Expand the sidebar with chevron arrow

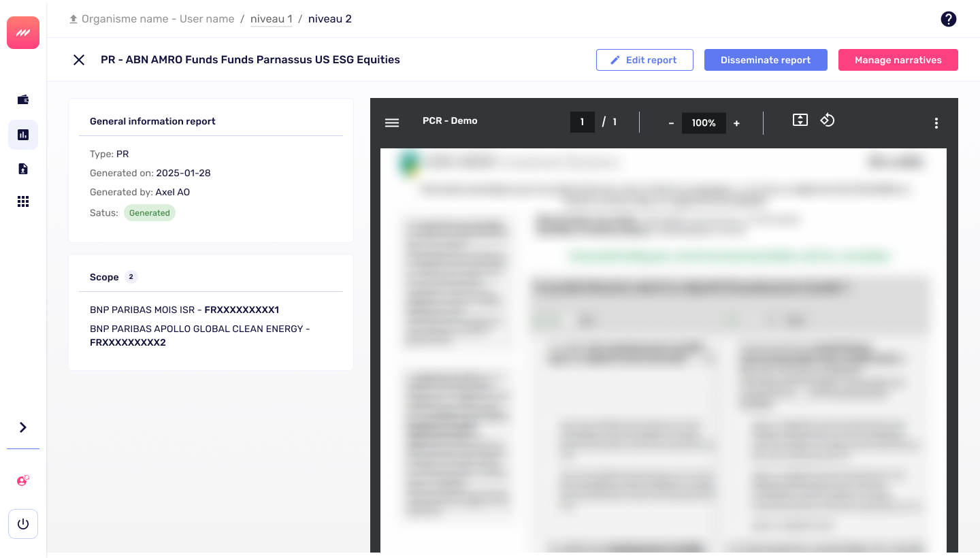pyautogui.click(x=23, y=427)
